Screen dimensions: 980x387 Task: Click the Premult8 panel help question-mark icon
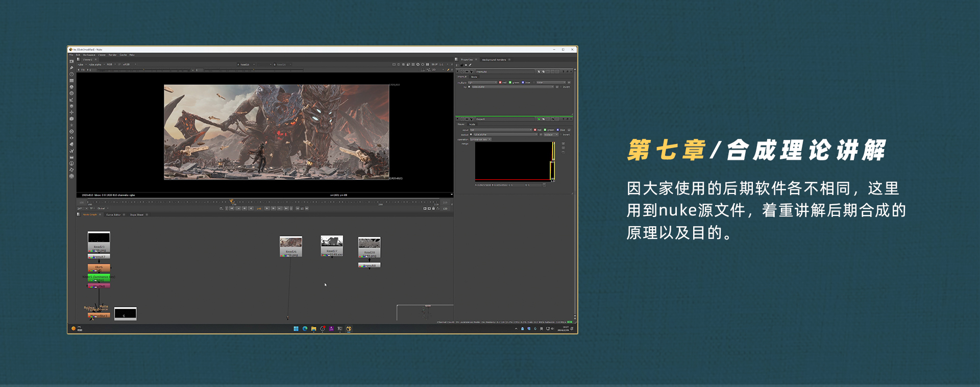click(x=563, y=71)
